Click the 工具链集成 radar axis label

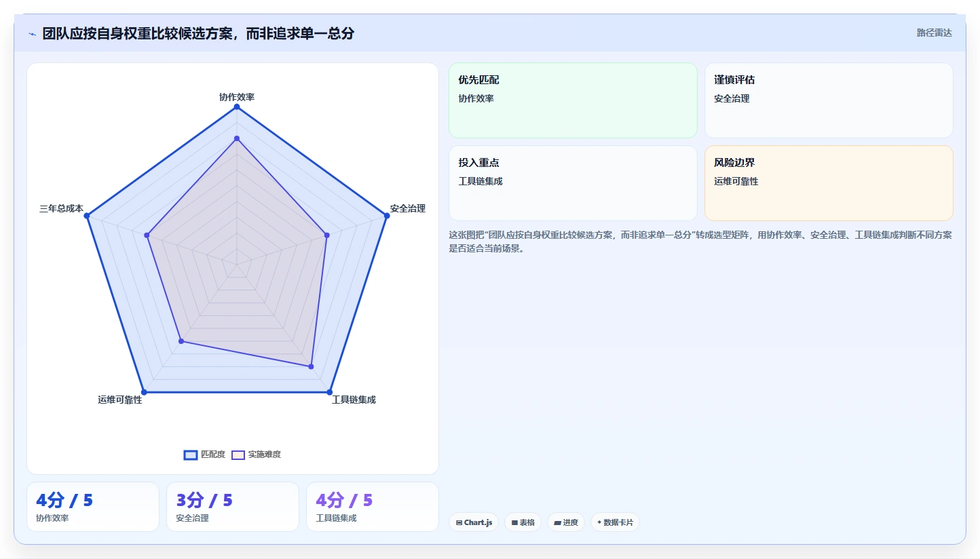coord(354,400)
